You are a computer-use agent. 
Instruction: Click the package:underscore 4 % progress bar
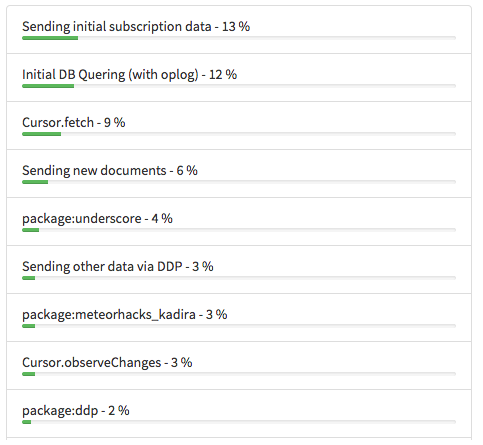click(239, 230)
